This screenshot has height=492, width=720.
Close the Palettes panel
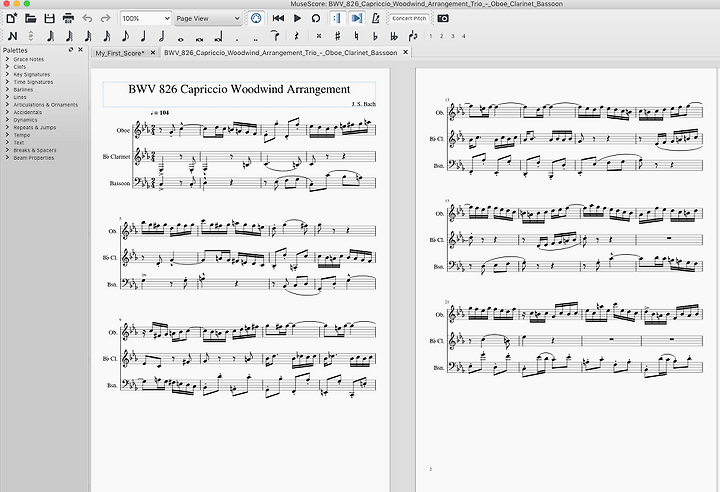click(x=80, y=50)
